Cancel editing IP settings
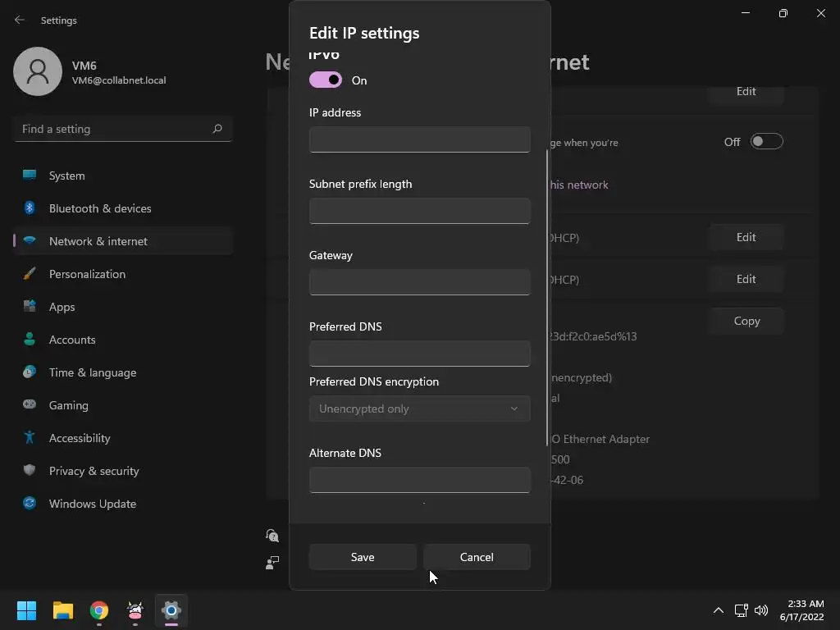Viewport: 840px width, 630px height. (x=477, y=557)
